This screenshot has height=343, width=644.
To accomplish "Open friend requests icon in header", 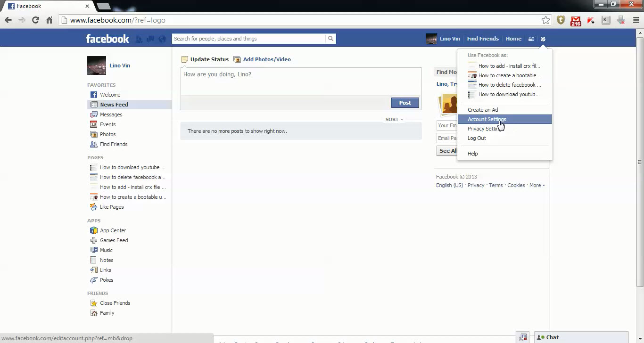I will (x=139, y=39).
